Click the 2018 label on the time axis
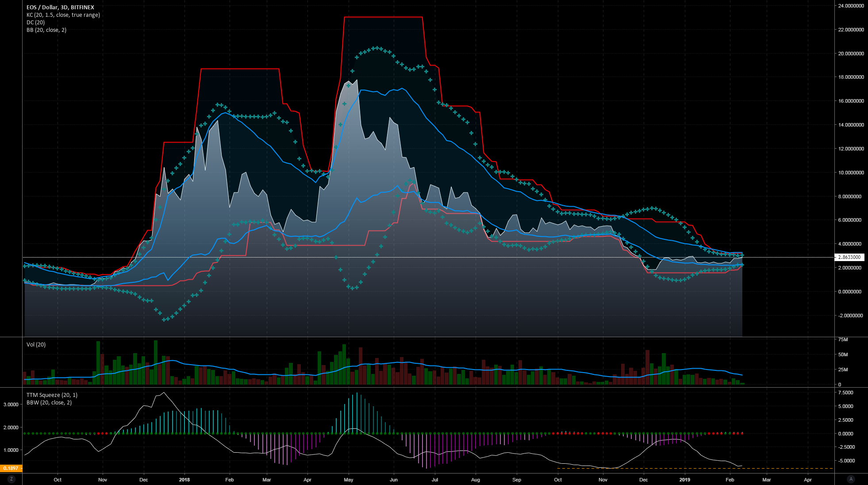Viewport: 868px width, 485px height. 184,480
